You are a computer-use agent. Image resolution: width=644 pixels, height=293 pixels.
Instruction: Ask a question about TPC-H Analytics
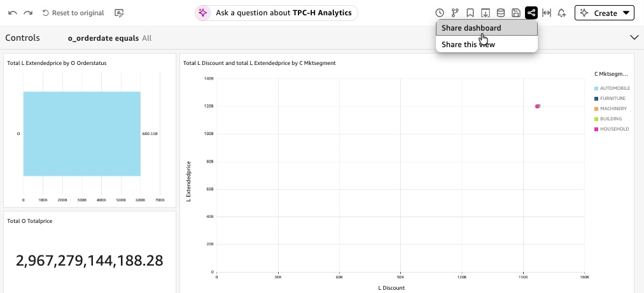276,13
